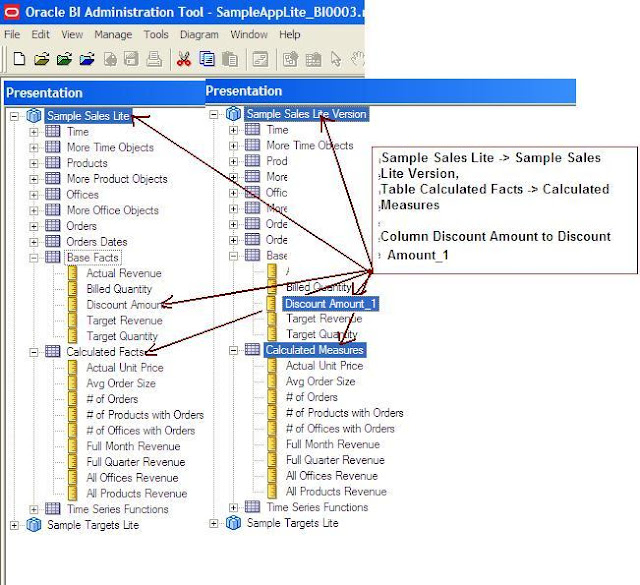Click left pane Sample Targets Lite cube icon
This screenshot has width=640, height=585.
point(34,525)
